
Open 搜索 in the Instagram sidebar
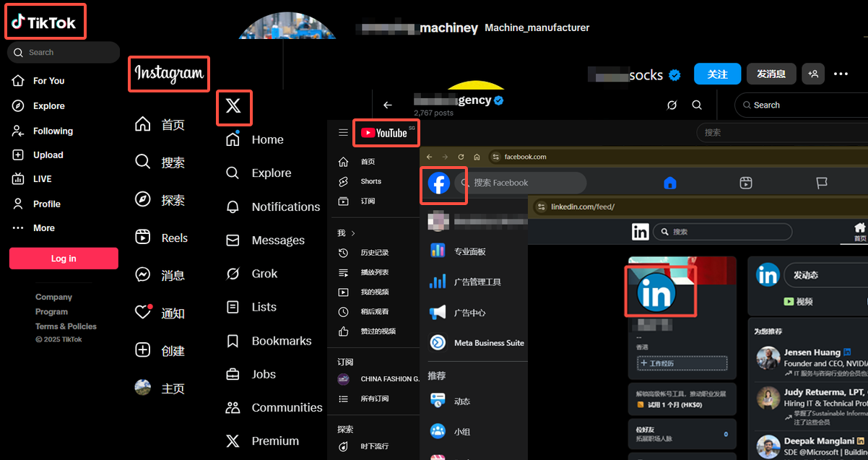pyautogui.click(x=160, y=162)
